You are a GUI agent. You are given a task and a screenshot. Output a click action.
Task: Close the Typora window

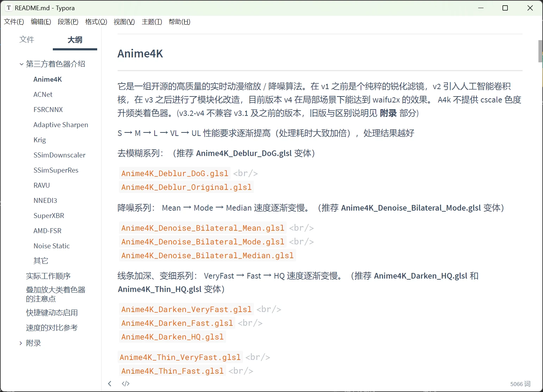(530, 8)
